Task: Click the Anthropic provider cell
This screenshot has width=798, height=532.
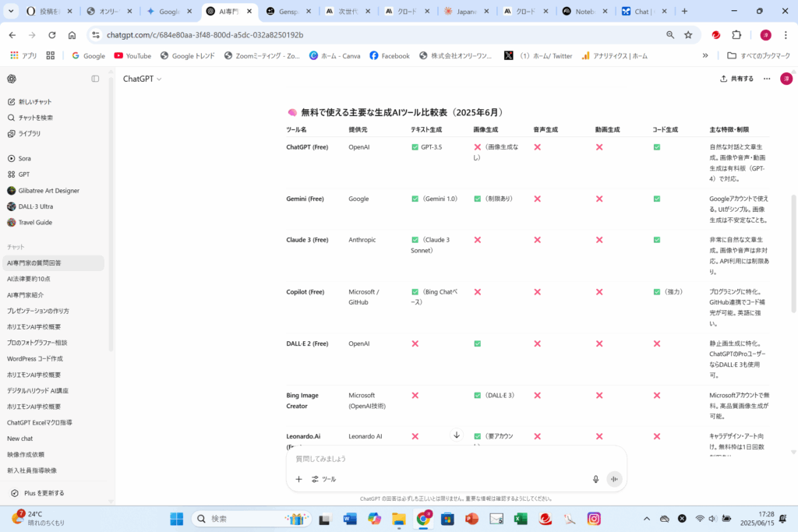Action: pyautogui.click(x=362, y=240)
